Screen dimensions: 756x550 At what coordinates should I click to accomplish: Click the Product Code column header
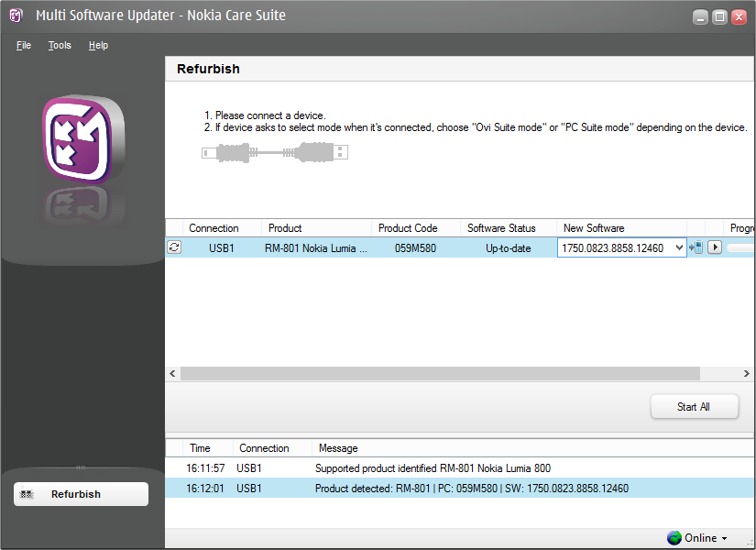[408, 228]
